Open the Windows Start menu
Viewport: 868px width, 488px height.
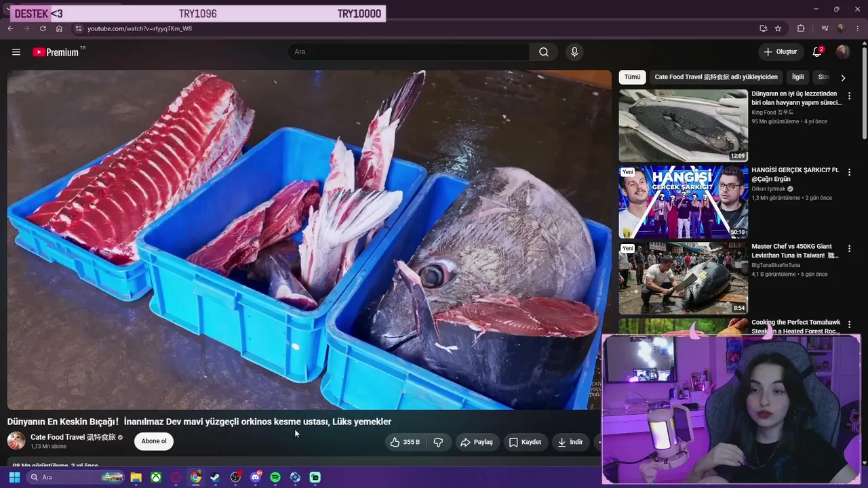click(14, 477)
